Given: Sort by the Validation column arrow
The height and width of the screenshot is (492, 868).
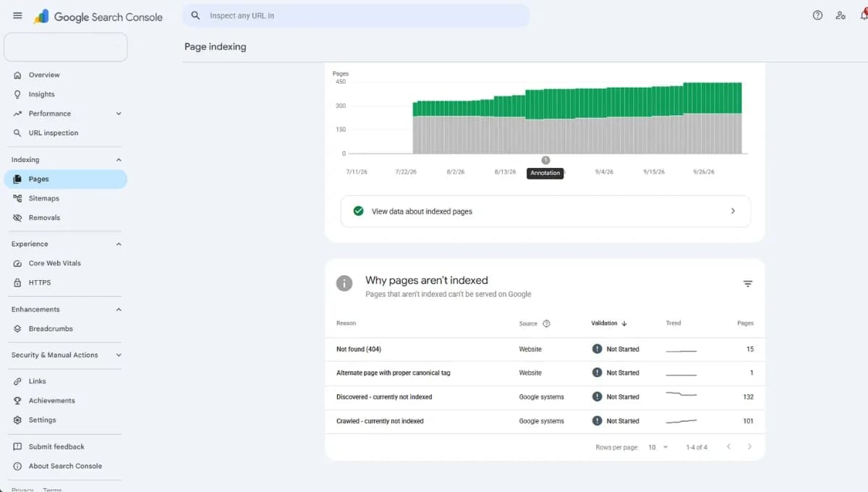Looking at the screenshot, I should [624, 323].
